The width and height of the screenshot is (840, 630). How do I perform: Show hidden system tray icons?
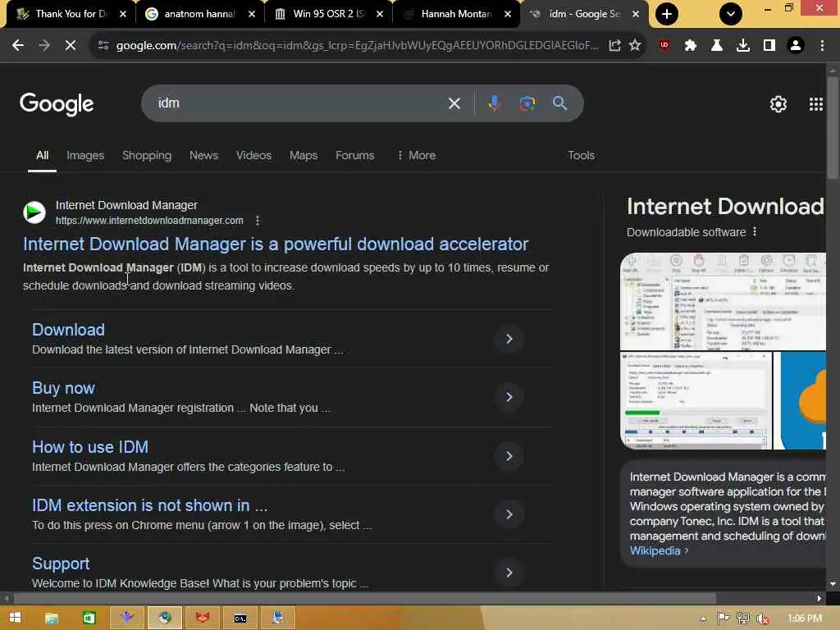703,619
